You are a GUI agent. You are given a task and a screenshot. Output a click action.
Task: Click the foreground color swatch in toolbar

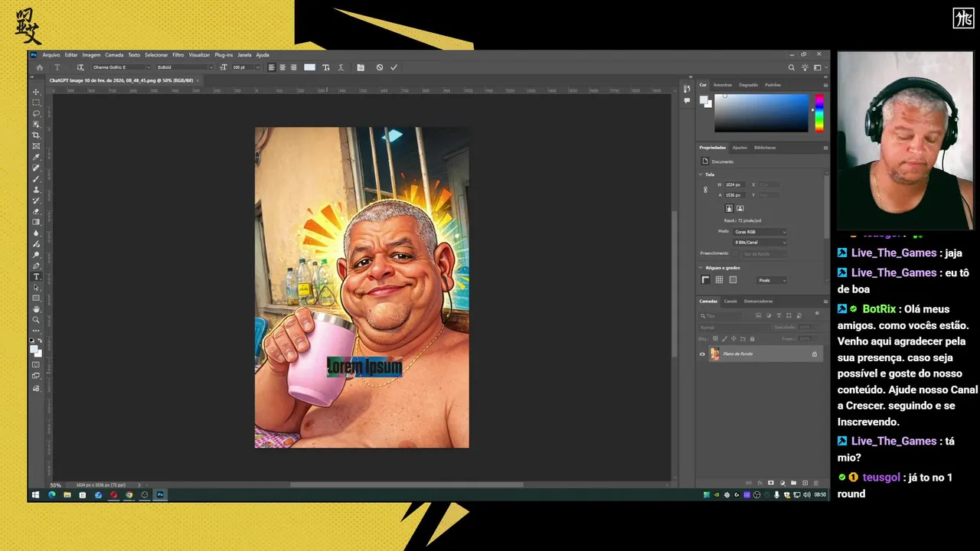(34, 348)
